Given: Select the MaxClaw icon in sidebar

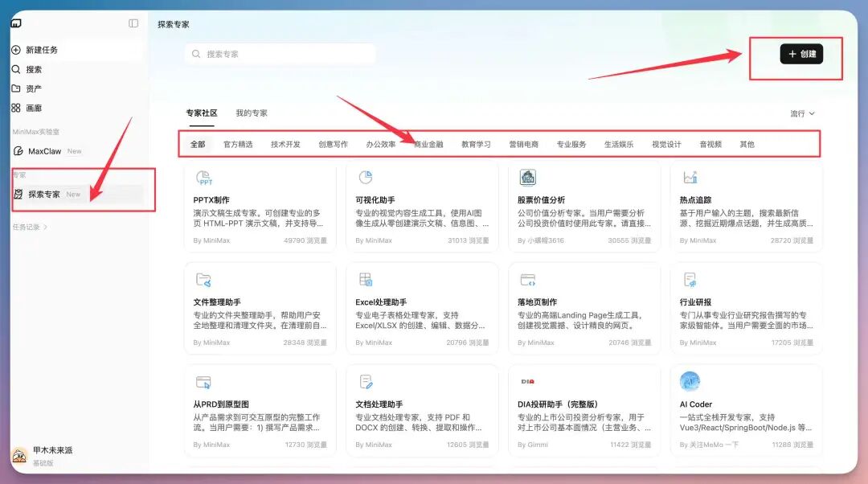Looking at the screenshot, I should [17, 150].
